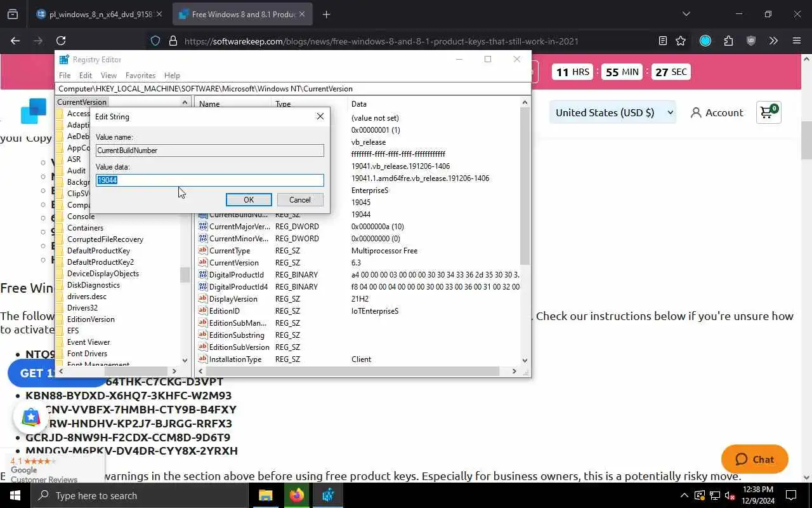Click the CurrentType string value icon
This screenshot has height=508, width=812.
coord(203,251)
